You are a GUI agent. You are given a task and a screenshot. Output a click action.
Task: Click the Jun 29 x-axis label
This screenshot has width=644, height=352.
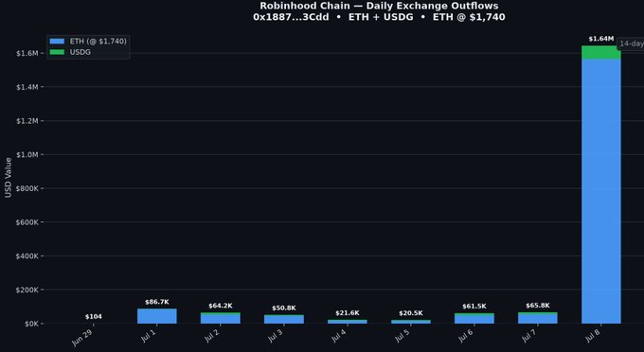click(x=81, y=338)
